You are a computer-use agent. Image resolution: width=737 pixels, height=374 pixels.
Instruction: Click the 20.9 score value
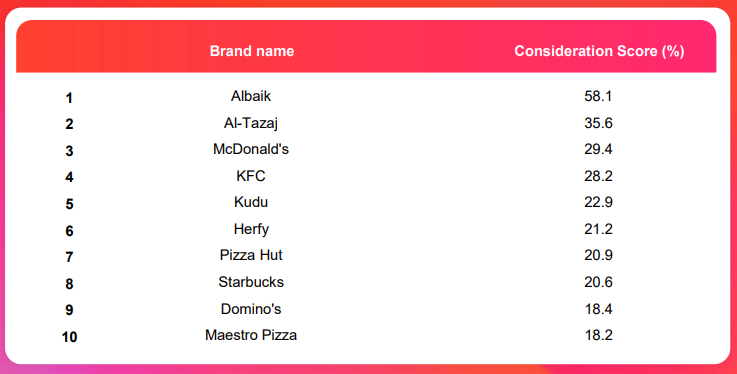[598, 255]
